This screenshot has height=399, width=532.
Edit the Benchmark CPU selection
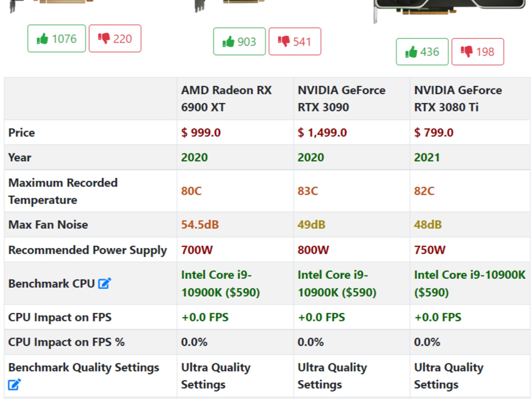click(x=104, y=283)
